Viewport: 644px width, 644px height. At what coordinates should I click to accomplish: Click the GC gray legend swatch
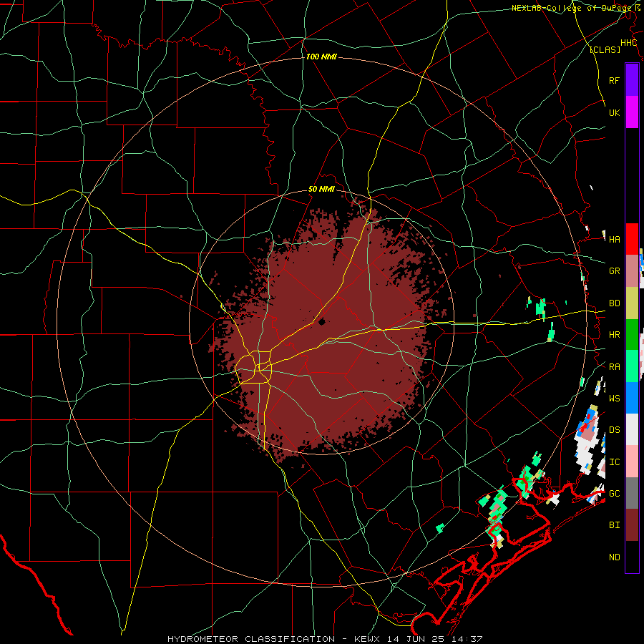632,493
